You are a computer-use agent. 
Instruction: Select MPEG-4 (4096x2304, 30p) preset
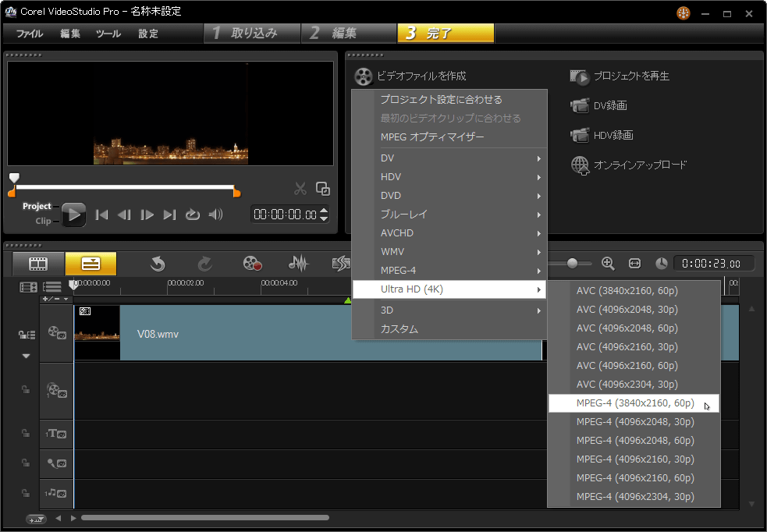pos(634,497)
